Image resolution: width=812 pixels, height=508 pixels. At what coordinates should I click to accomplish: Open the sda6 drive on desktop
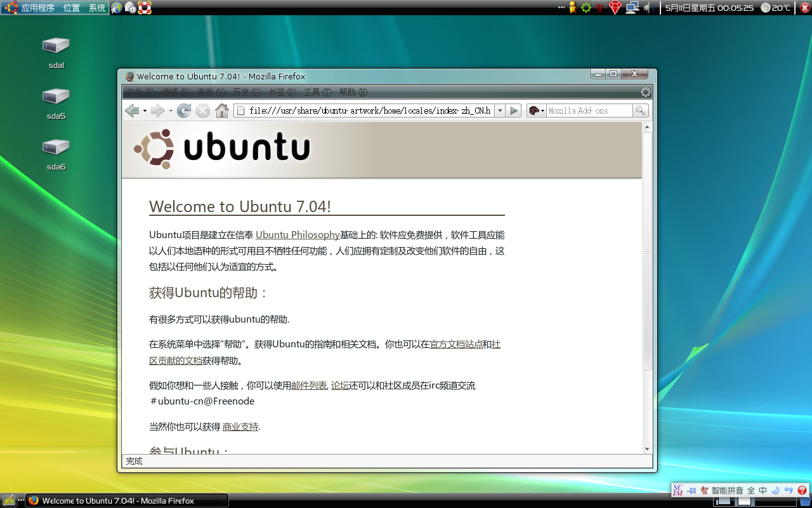click(x=56, y=154)
